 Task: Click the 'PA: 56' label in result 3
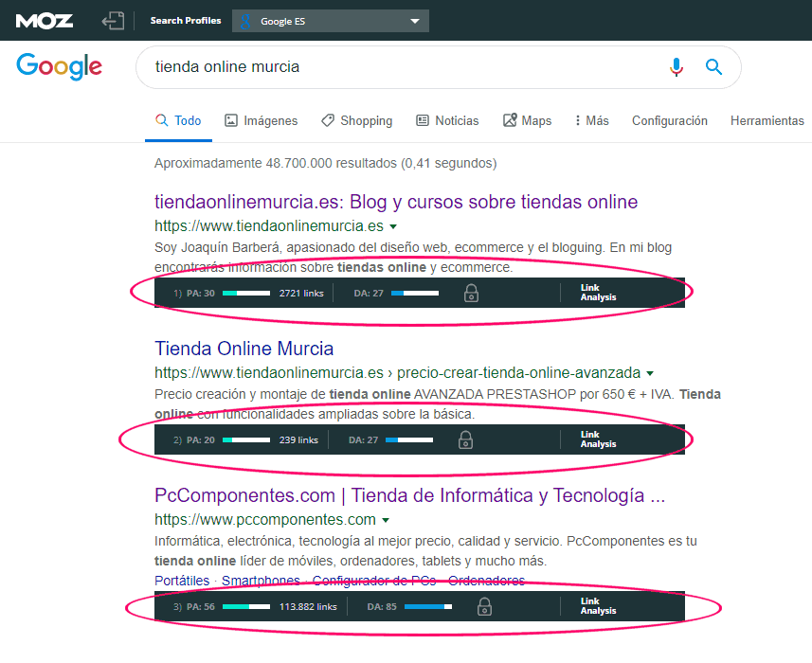(201, 606)
